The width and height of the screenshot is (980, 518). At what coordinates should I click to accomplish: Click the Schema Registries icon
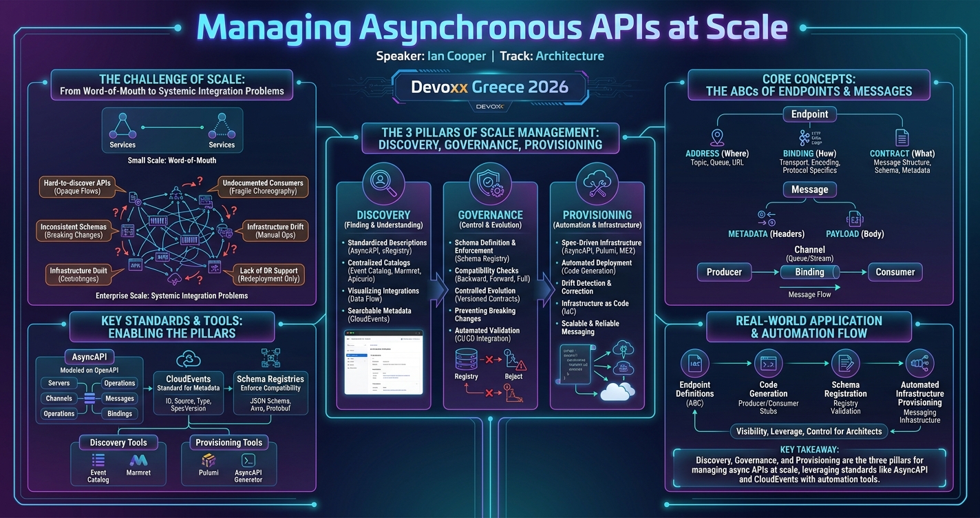(x=270, y=359)
